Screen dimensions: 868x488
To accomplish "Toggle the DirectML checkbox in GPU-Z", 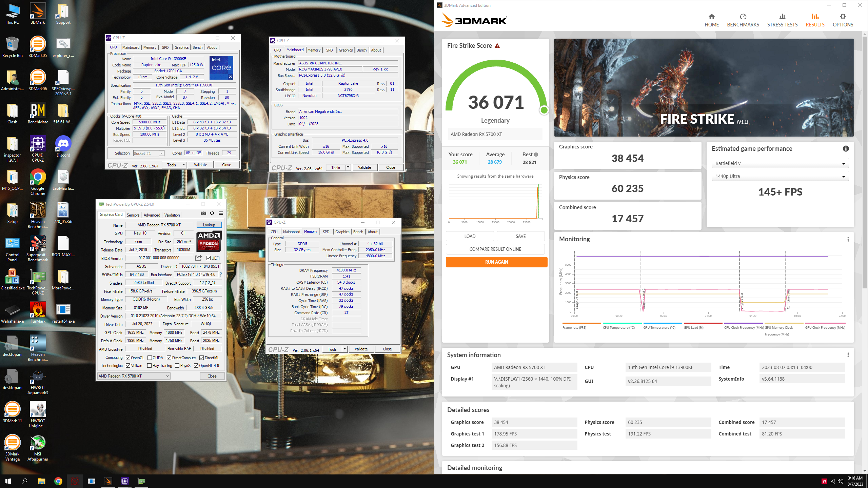I will (201, 358).
